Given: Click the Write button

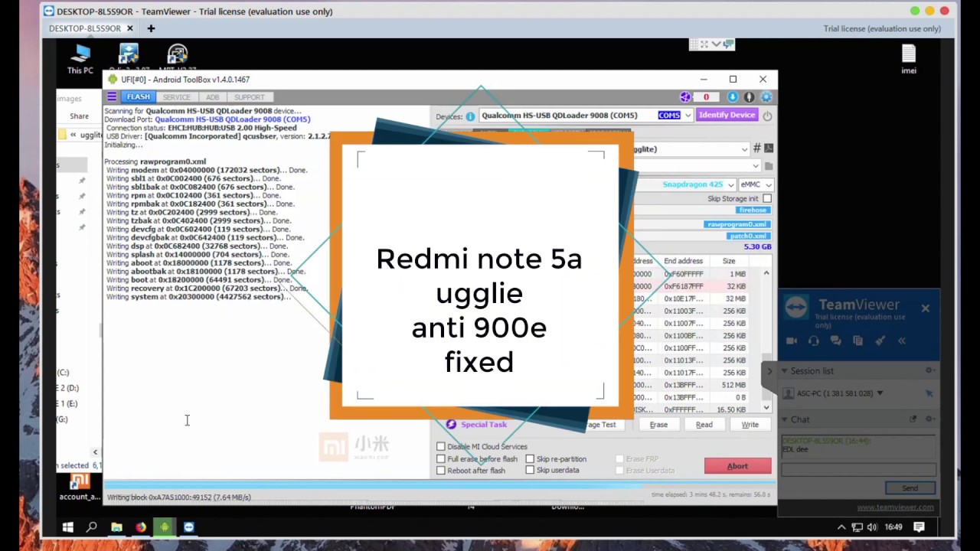Looking at the screenshot, I should click(x=750, y=425).
